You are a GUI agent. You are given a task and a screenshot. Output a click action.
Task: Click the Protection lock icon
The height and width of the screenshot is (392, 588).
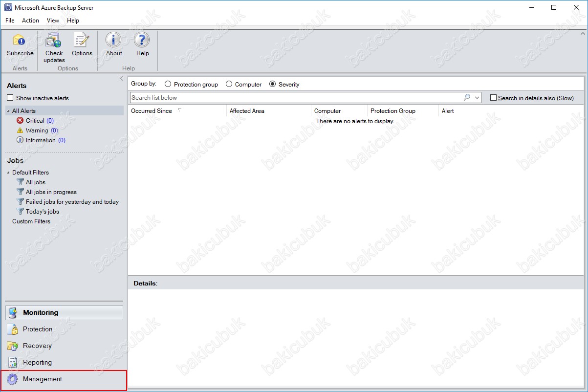13,329
